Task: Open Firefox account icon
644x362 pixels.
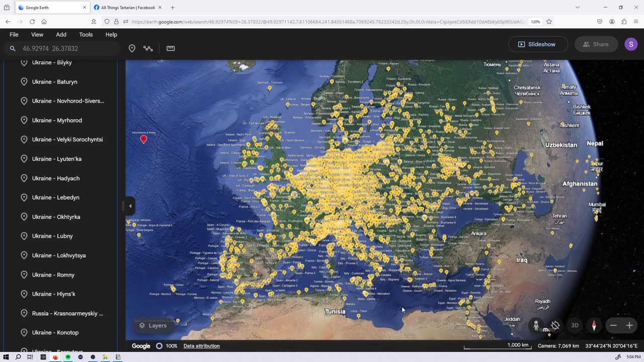Action: click(612, 22)
